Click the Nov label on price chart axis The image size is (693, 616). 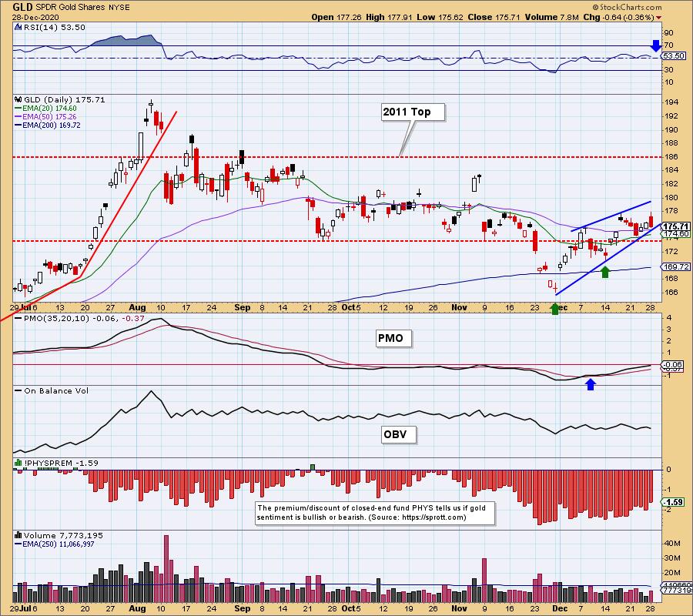[460, 307]
